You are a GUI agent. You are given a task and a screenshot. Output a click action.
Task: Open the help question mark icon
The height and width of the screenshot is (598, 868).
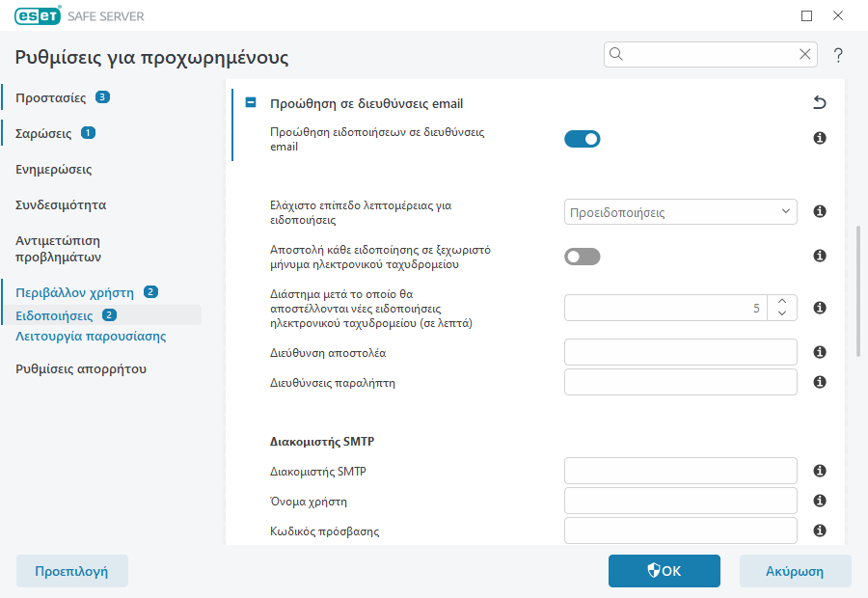click(x=837, y=55)
